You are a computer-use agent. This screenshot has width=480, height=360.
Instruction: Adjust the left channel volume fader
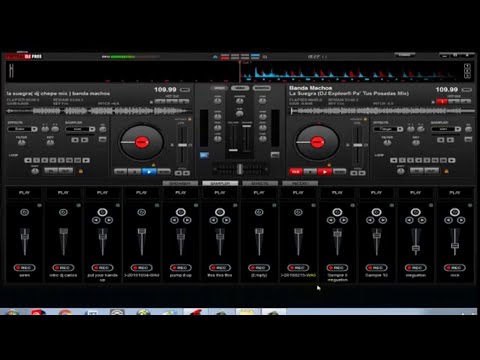coord(233,150)
